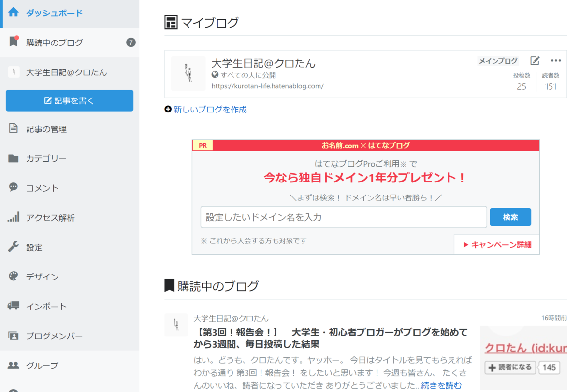Image resolution: width=580 pixels, height=392 pixels.
Task: Open the kurotan-life.hatenablog.com URL
Action: click(x=268, y=86)
